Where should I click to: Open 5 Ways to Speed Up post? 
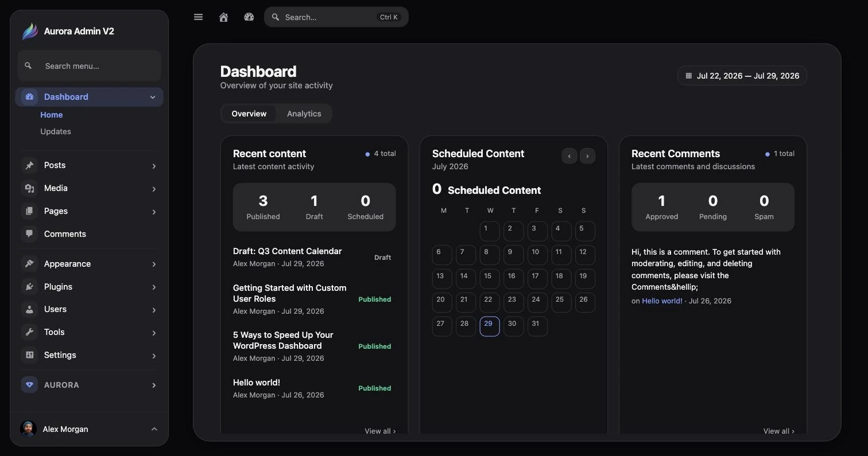click(283, 340)
